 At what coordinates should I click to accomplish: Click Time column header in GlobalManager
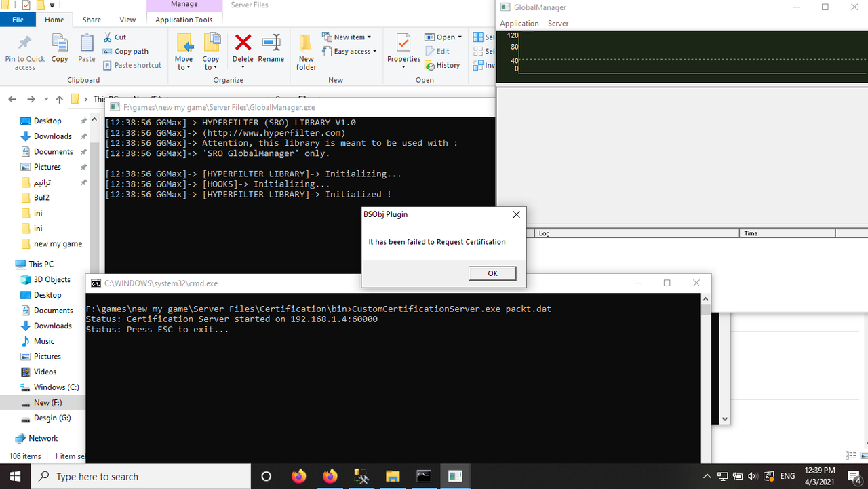click(787, 233)
